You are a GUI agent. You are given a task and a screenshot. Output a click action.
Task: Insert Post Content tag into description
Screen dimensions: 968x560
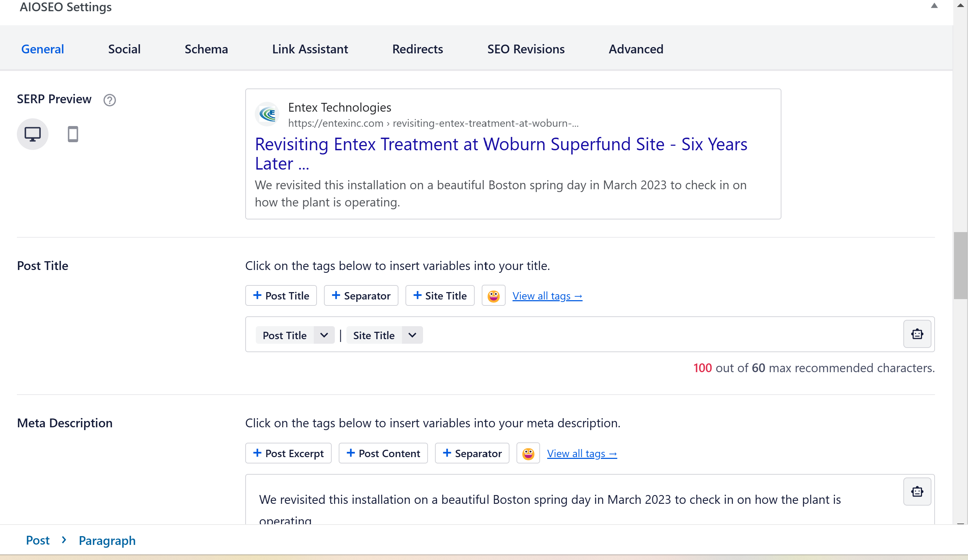click(x=383, y=453)
